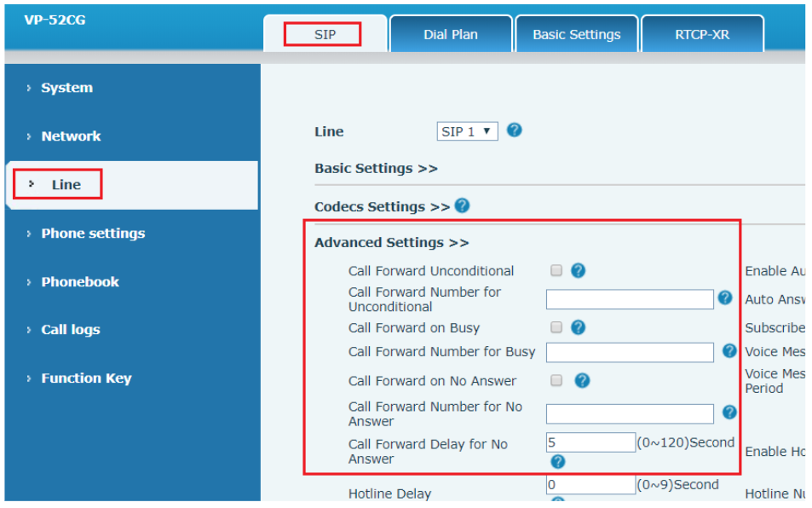The width and height of the screenshot is (812, 508).
Task: Check Call Forward on No Answer box
Action: [556, 380]
